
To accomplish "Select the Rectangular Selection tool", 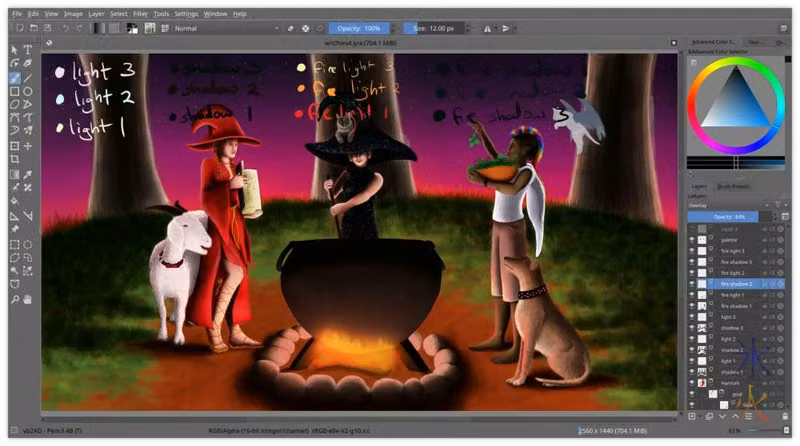I will pos(14,244).
